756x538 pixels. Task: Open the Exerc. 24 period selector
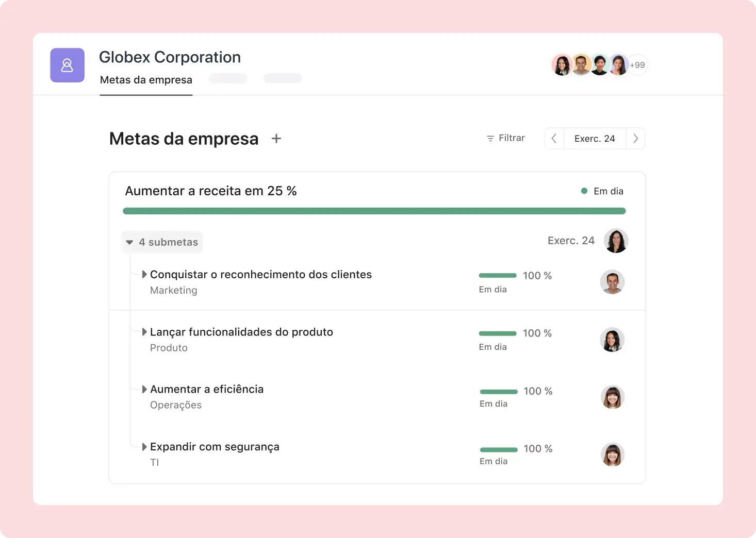click(x=595, y=139)
